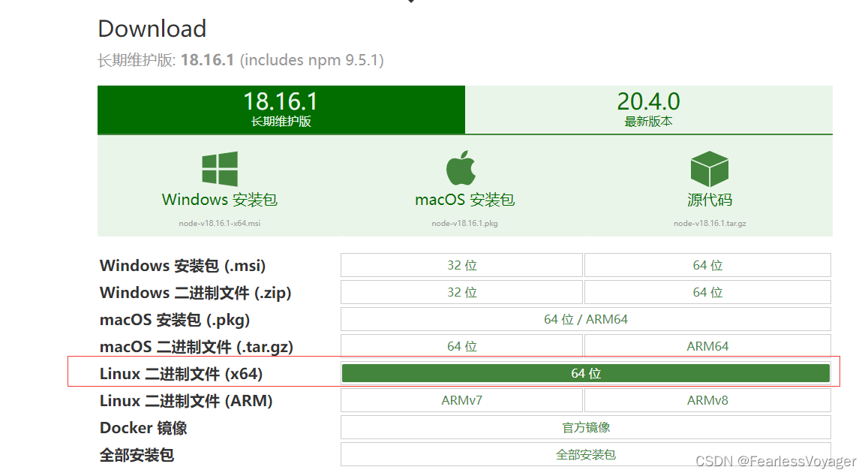
Task: Click the Windows logo icon
Action: (x=220, y=168)
